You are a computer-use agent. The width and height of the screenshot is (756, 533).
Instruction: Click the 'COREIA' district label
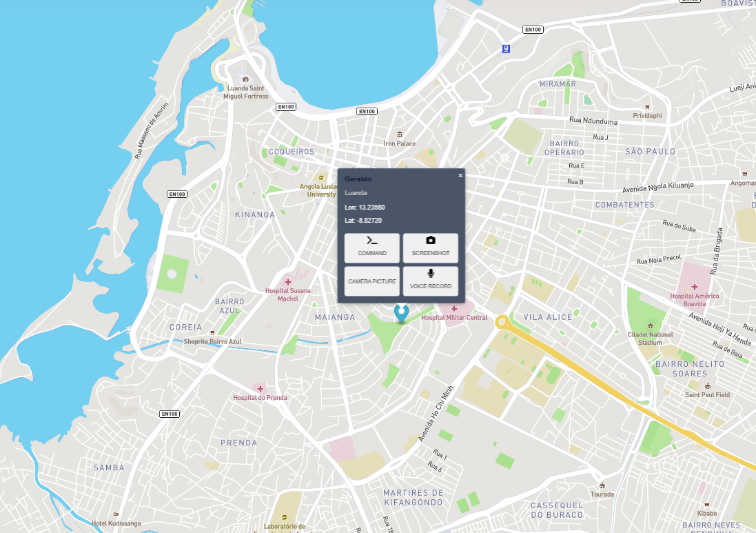(185, 327)
